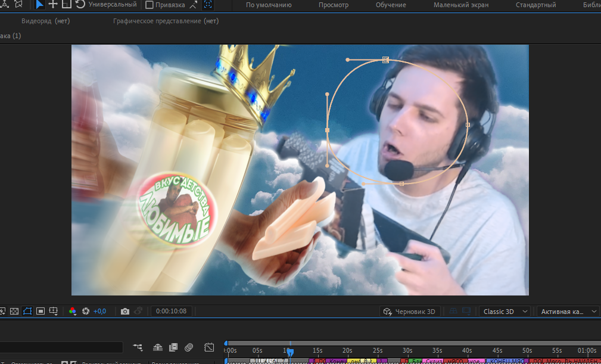Switch to the Маленький экран workspace

pos(461,5)
